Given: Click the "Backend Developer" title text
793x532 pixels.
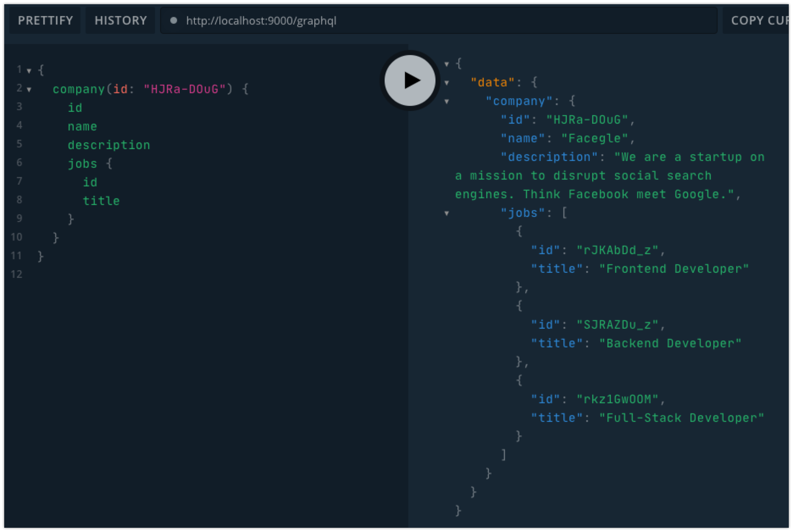Looking at the screenshot, I should (671, 343).
